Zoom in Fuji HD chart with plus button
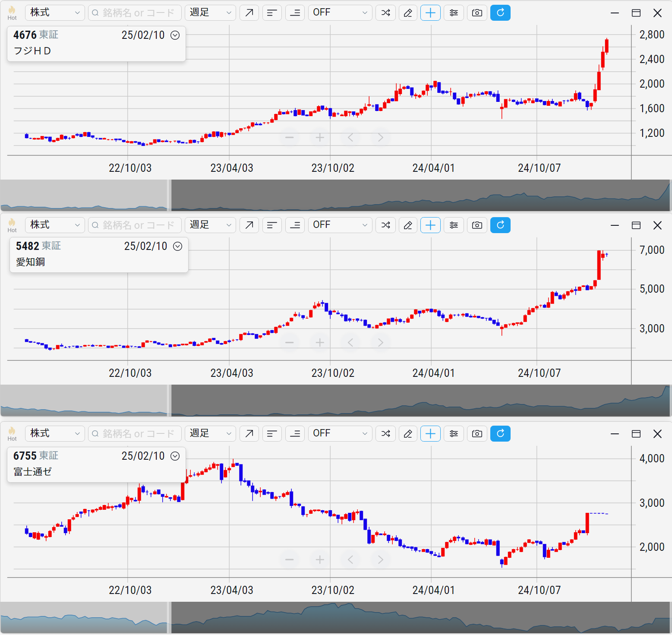Viewport: 672px width, 635px height. (x=320, y=138)
